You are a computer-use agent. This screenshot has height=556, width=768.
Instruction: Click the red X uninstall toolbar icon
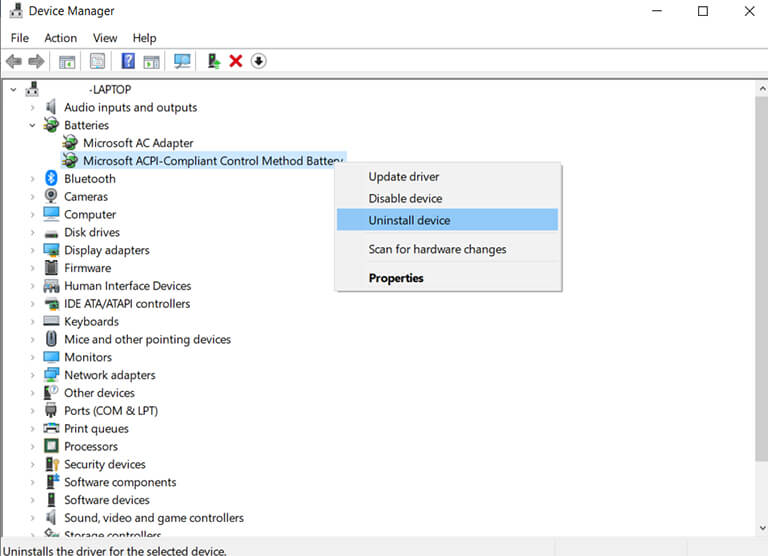[236, 61]
